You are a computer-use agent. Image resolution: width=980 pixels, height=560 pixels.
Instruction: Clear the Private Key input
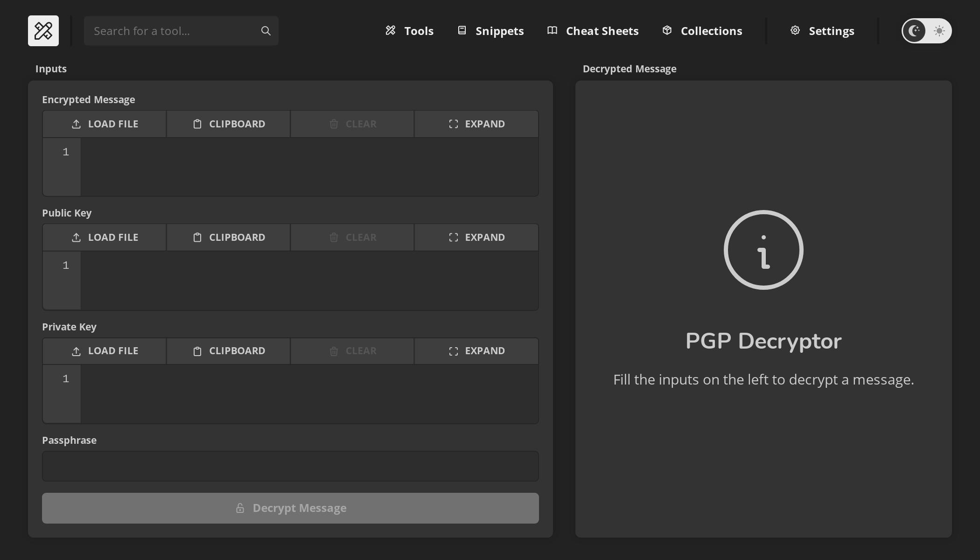[x=352, y=351]
